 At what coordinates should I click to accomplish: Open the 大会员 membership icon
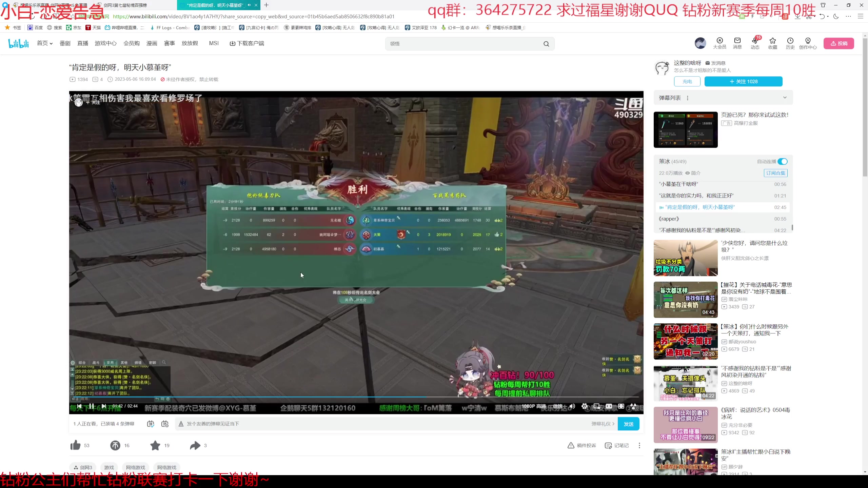(719, 43)
